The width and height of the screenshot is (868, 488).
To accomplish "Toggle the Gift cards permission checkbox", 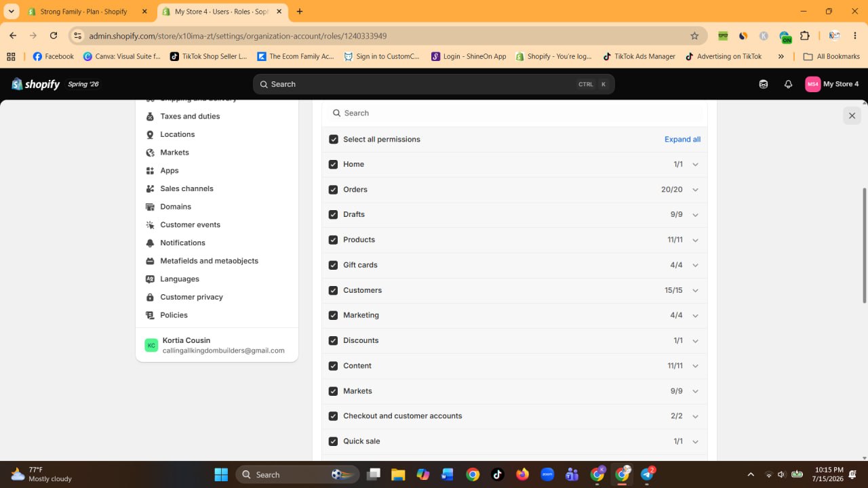I will (x=333, y=265).
